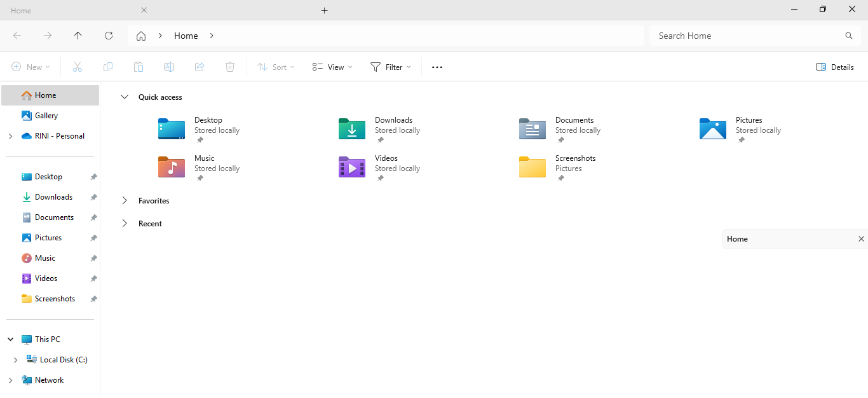This screenshot has height=398, width=868.
Task: Close the Home popup notification
Action: [x=861, y=239]
